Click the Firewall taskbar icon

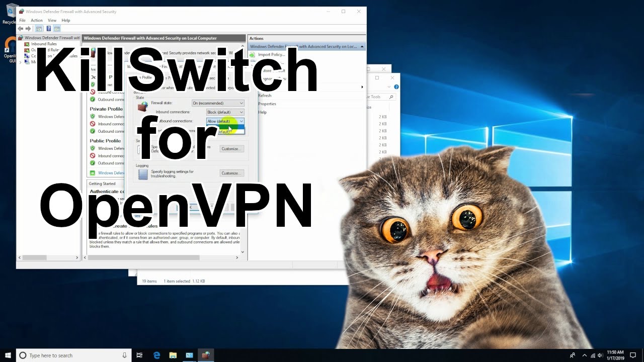[206, 355]
